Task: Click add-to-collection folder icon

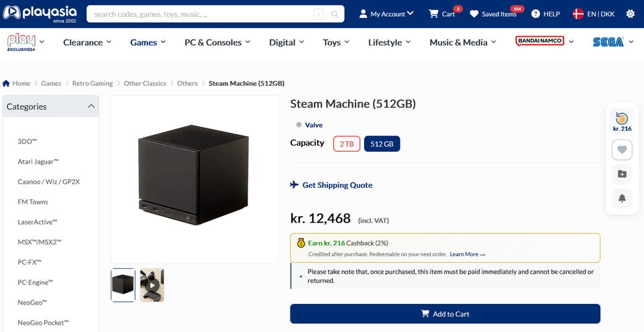Action: pyautogui.click(x=622, y=174)
